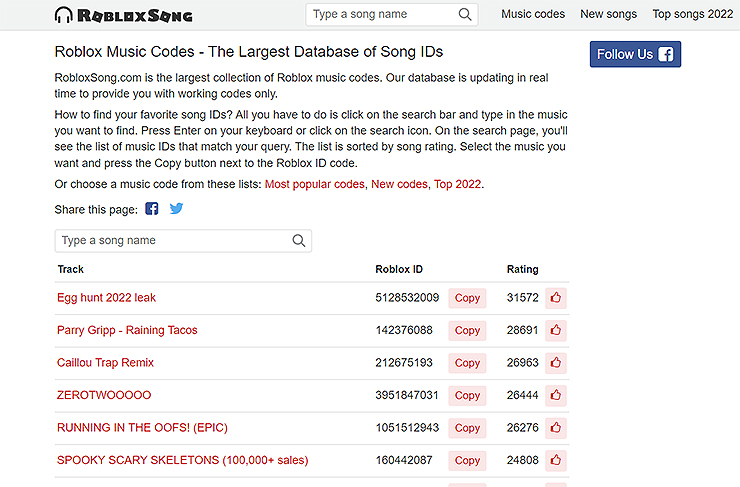Image resolution: width=740 pixels, height=487 pixels.
Task: Select the Roblox ID 5128532009
Action: click(407, 298)
